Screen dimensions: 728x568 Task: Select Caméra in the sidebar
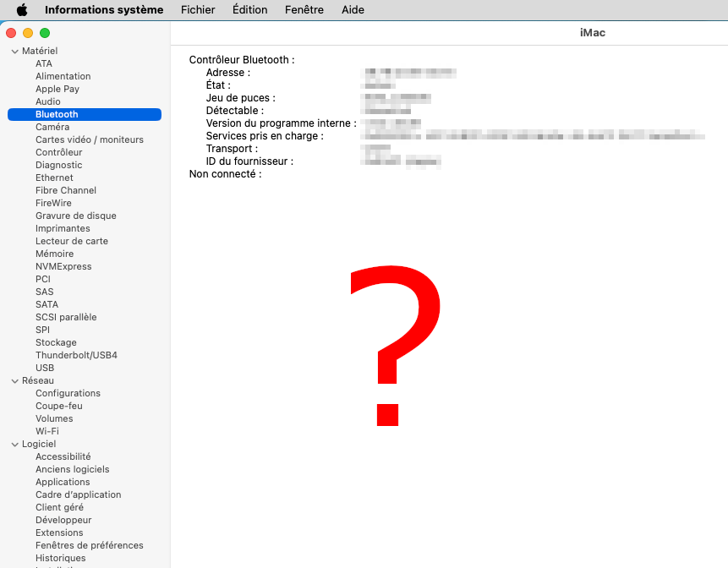(x=52, y=127)
